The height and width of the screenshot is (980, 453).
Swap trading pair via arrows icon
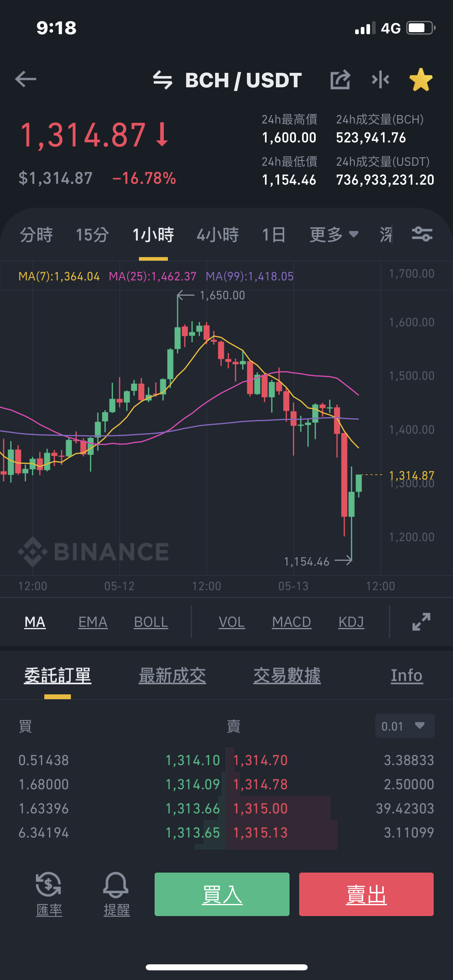tap(163, 80)
